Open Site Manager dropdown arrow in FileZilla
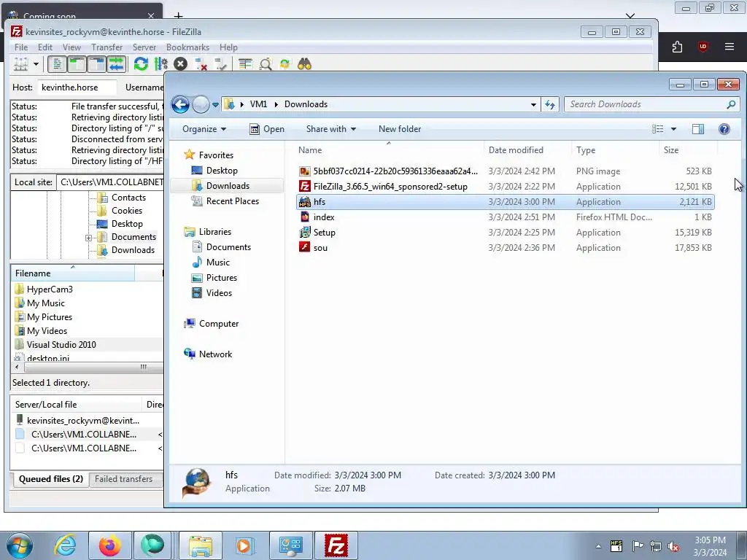Screen dimensions: 747x560 [x=36, y=64]
